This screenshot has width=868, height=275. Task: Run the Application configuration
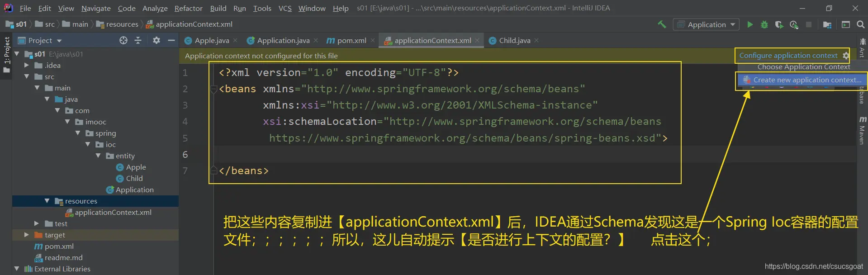750,24
